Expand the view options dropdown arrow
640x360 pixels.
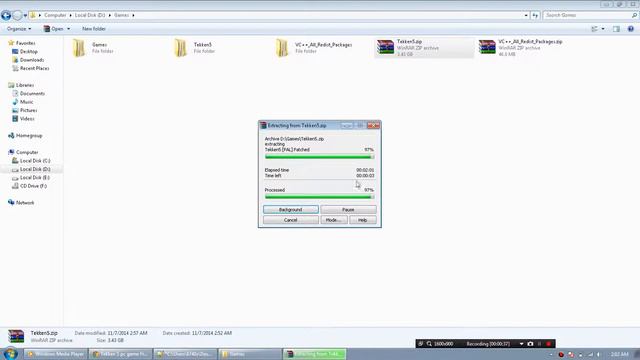603,29
